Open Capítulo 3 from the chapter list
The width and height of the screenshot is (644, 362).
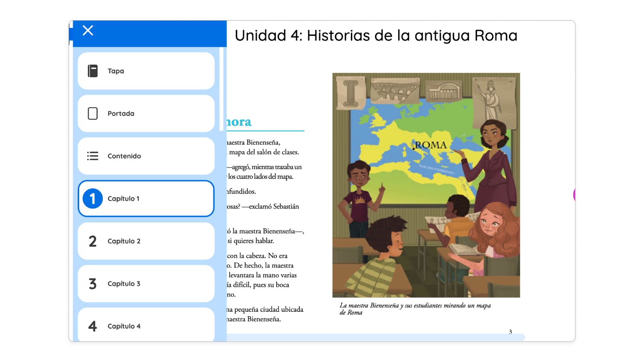point(146,284)
